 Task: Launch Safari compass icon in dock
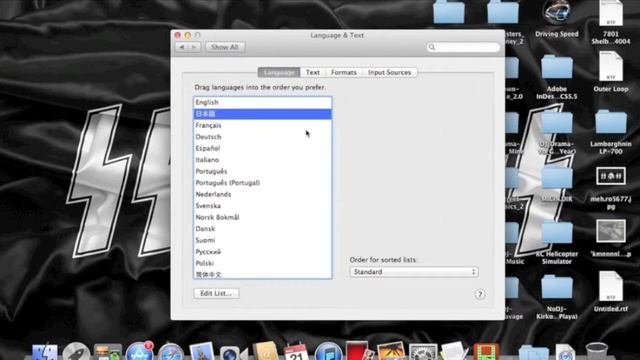pos(171,352)
